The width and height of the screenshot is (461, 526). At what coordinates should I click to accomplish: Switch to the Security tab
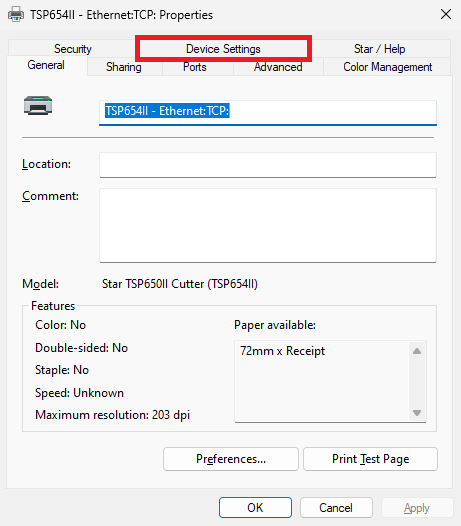click(x=73, y=49)
